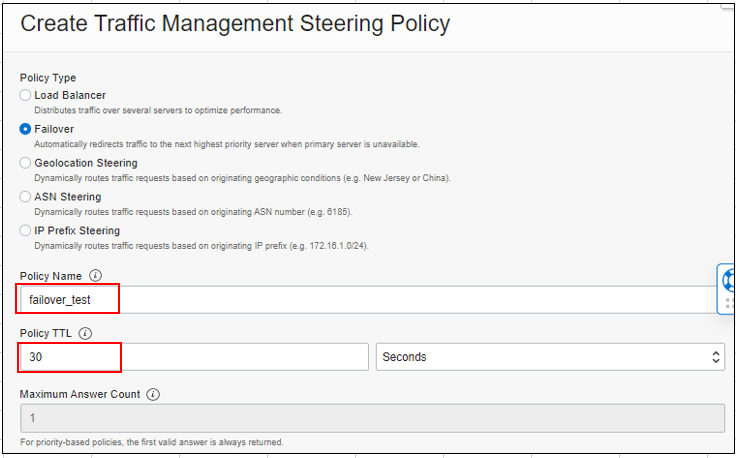Click the IP Prefix Steering label

(77, 230)
